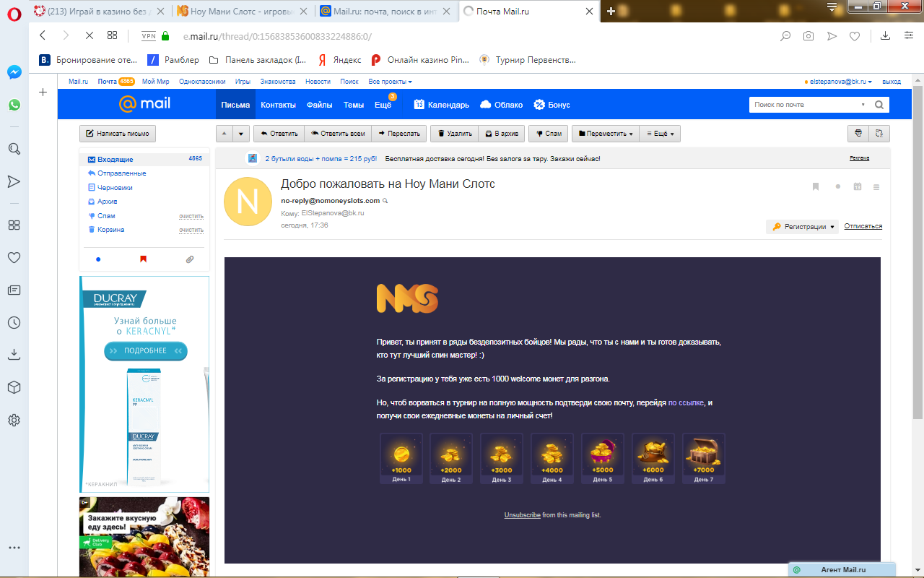The image size is (924, 578).
Task: Mark the letter with the bookmark flag
Action: point(816,186)
